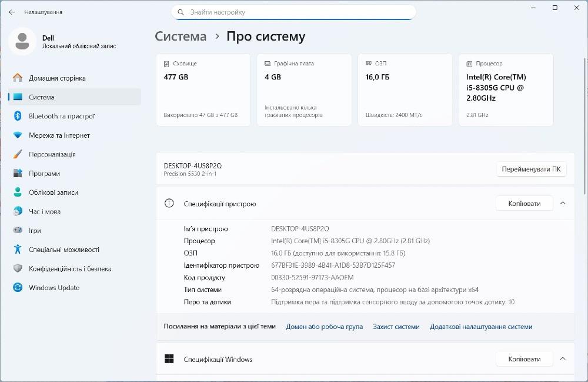This screenshot has height=382, width=588.
Task: Click the home icon for Домашня сторінка
Action: 18,78
